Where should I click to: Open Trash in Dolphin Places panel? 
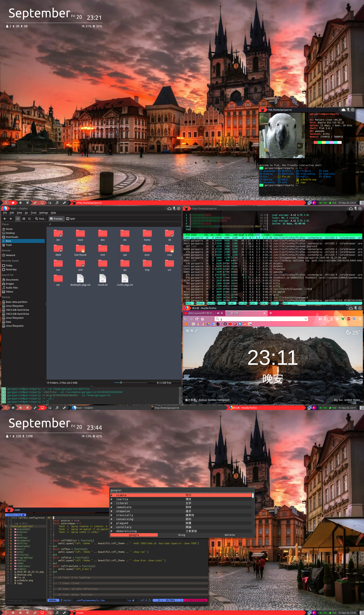click(23, 245)
